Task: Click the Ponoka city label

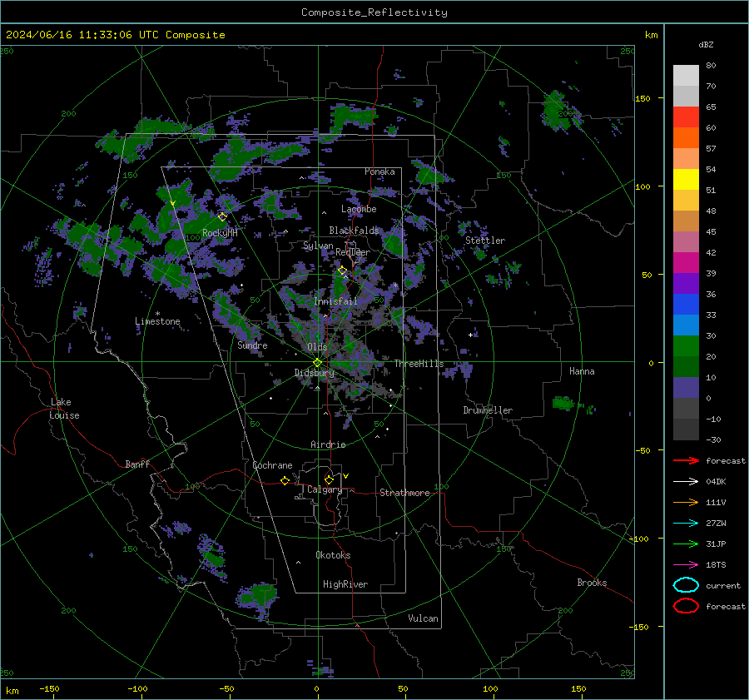Action: [x=379, y=171]
